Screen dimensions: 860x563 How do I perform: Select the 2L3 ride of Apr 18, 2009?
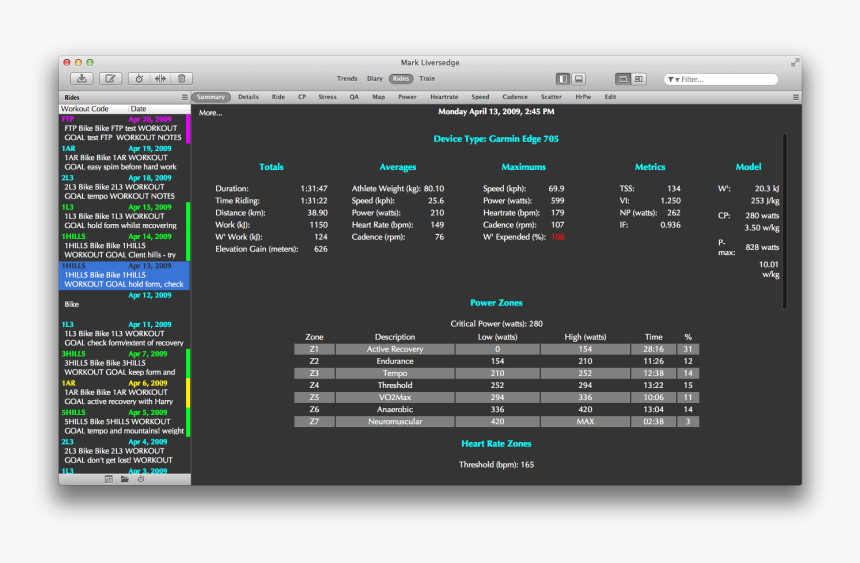point(125,187)
